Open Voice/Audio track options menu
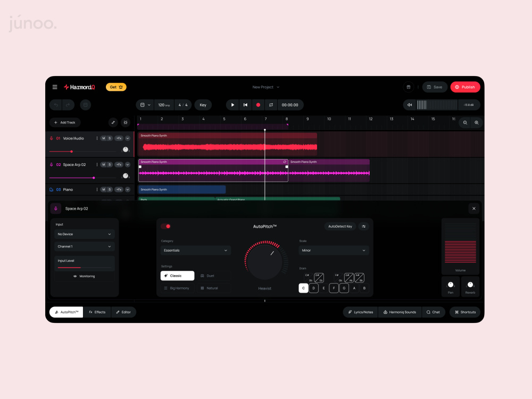 [x=97, y=138]
